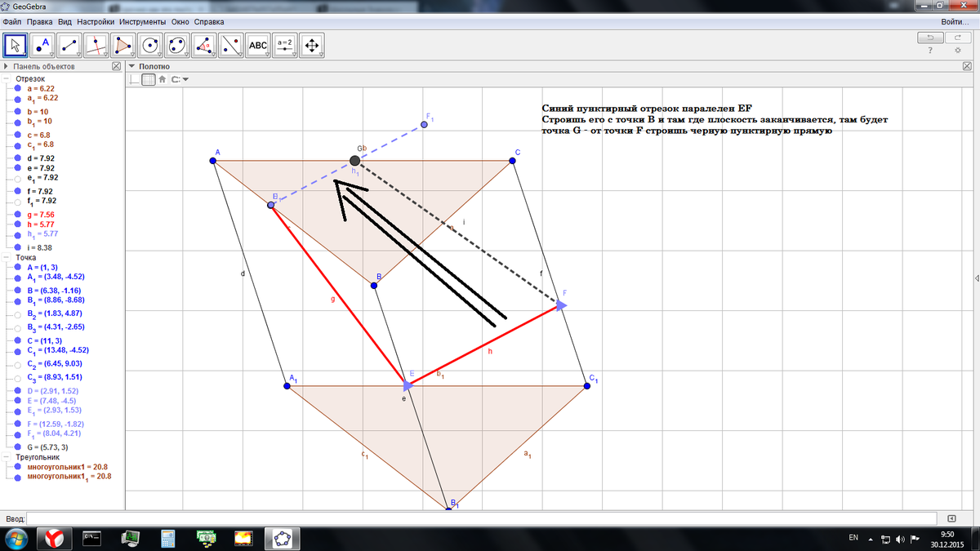980x551 pixels.
Task: Toggle visibility of segment g = 7.56
Action: point(18,215)
